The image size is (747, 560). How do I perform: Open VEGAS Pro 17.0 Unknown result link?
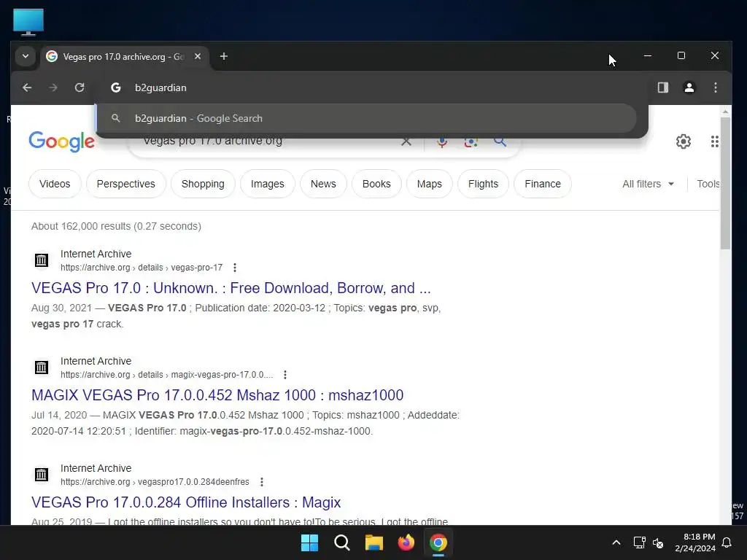(x=231, y=288)
